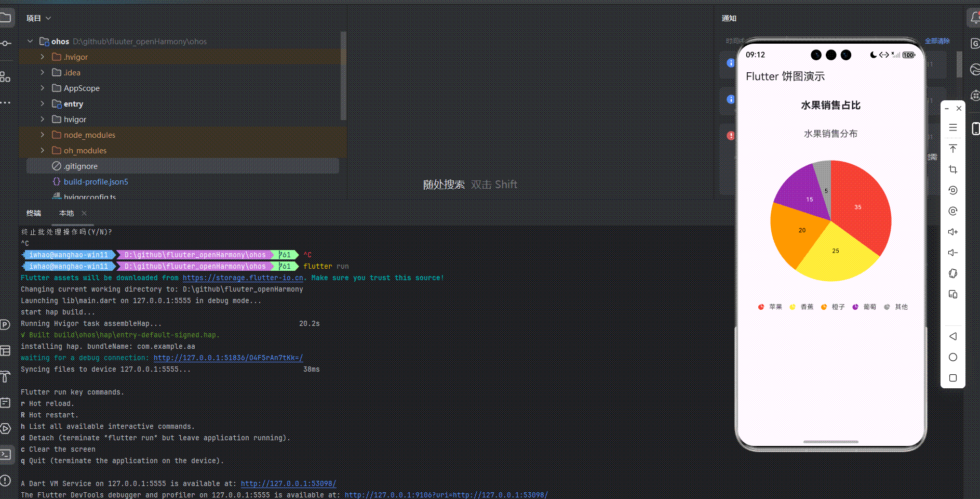
Task: Select the 本地 terminal tab
Action: click(66, 213)
